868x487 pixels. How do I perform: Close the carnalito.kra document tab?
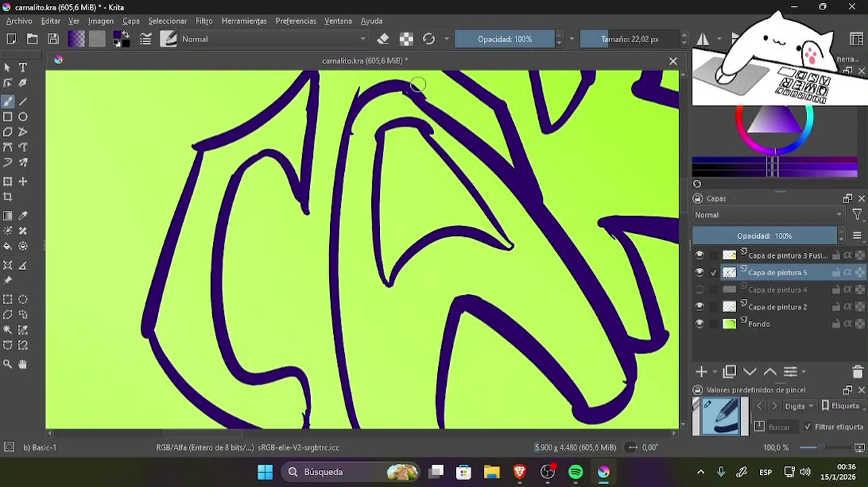click(x=673, y=61)
